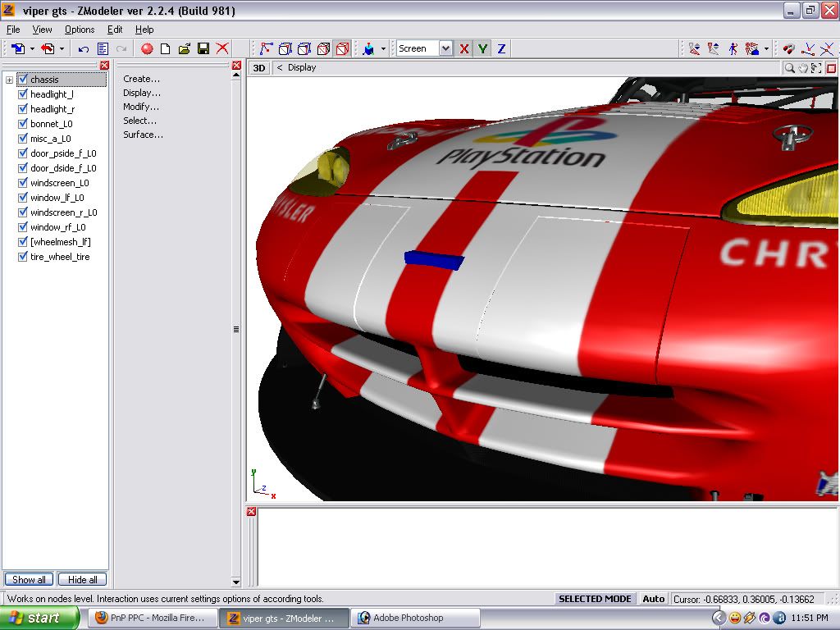The image size is (840, 630).
Task: Select the vertices level editing icon
Action: click(266, 49)
